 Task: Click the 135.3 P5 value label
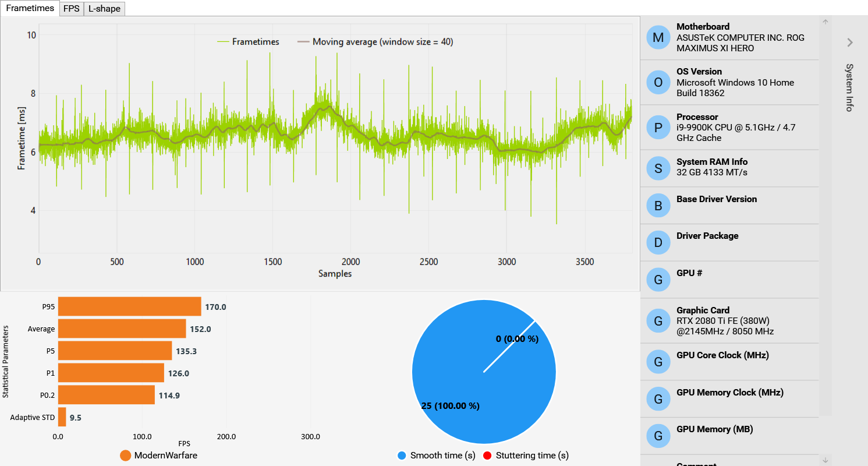coord(186,351)
